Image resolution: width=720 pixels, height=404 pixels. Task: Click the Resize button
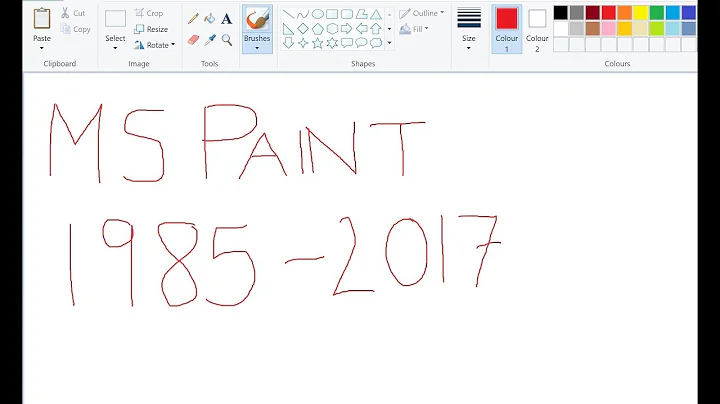[x=151, y=29]
